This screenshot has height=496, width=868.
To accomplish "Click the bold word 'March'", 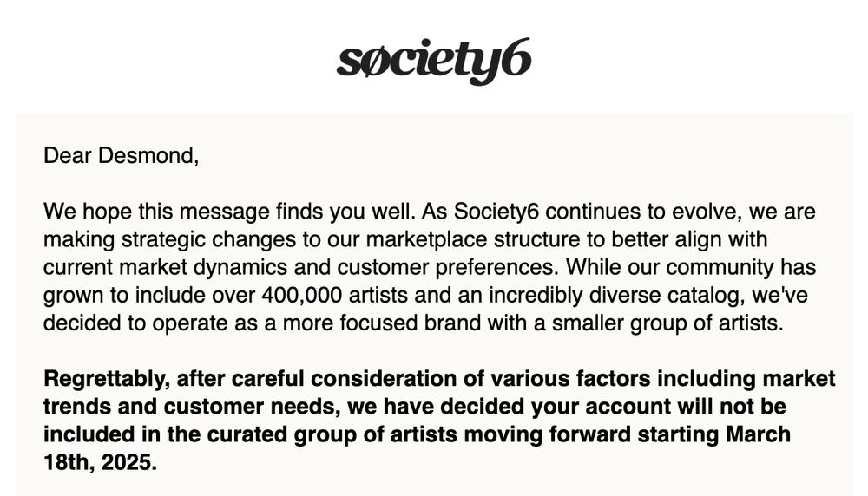I will 758,434.
